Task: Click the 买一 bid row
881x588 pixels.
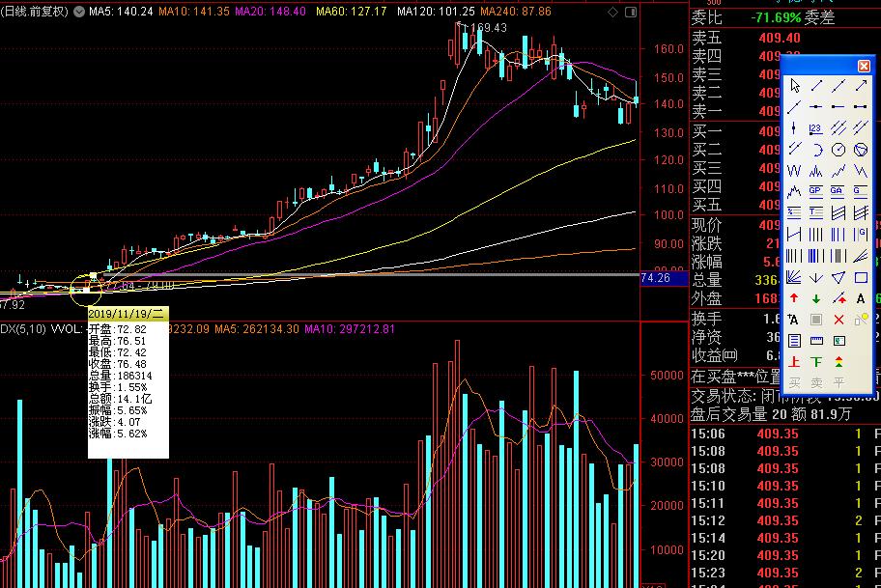Action: tap(735, 132)
